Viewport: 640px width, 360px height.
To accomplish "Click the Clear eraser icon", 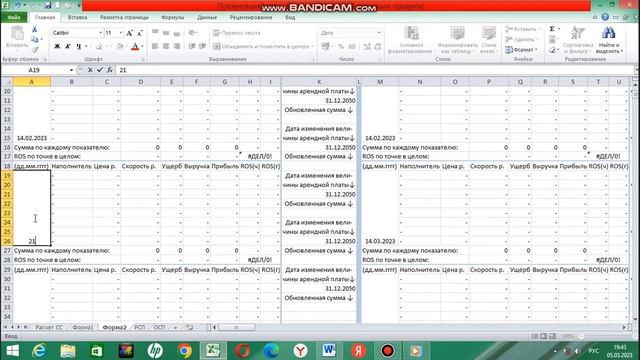I will 552,50.
